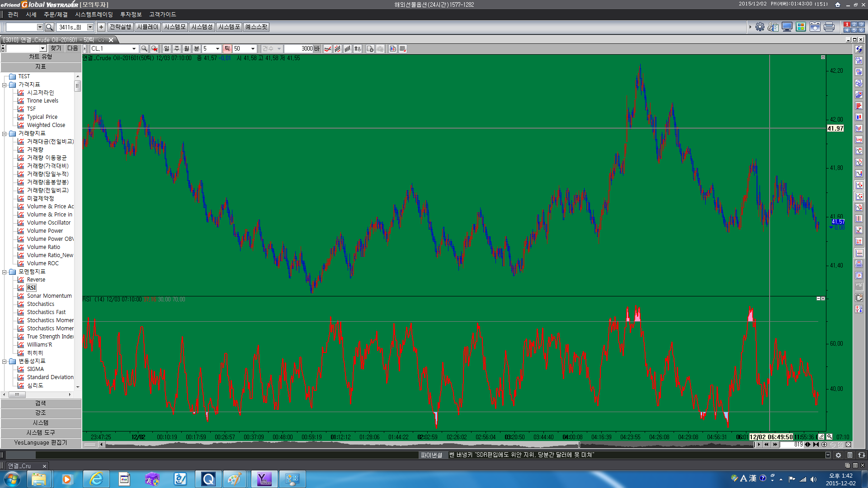Select Stochastics Fast indicator in tree
The image size is (868, 488).
pyautogui.click(x=46, y=312)
